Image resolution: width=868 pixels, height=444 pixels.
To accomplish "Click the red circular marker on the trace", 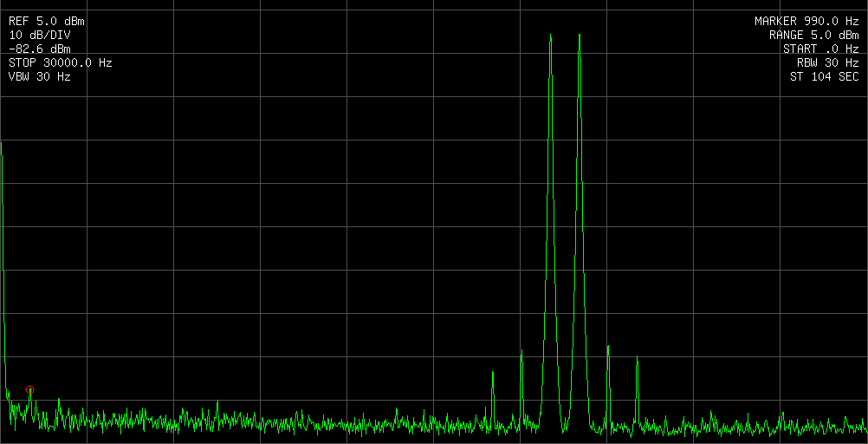I will click(x=30, y=389).
